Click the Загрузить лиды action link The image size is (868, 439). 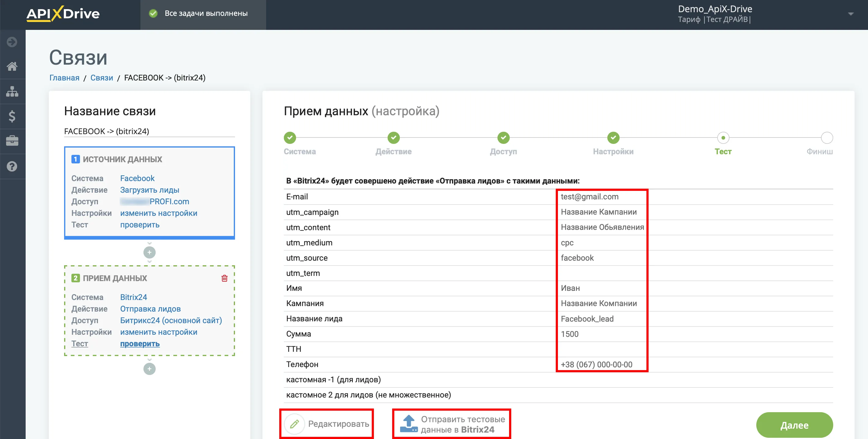point(150,190)
